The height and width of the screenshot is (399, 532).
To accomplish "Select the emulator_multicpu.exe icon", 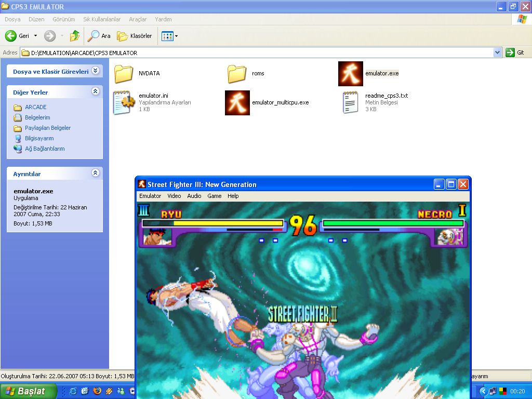I will click(237, 102).
